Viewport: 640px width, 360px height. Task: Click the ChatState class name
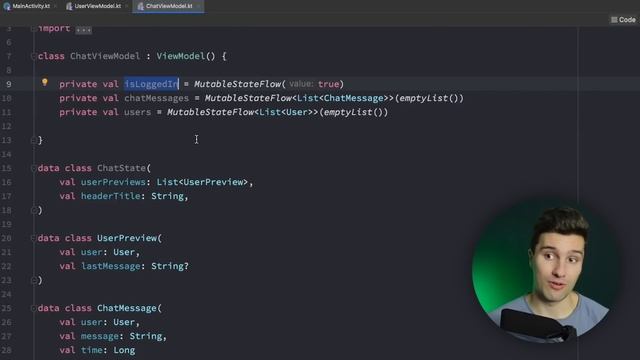pos(121,168)
